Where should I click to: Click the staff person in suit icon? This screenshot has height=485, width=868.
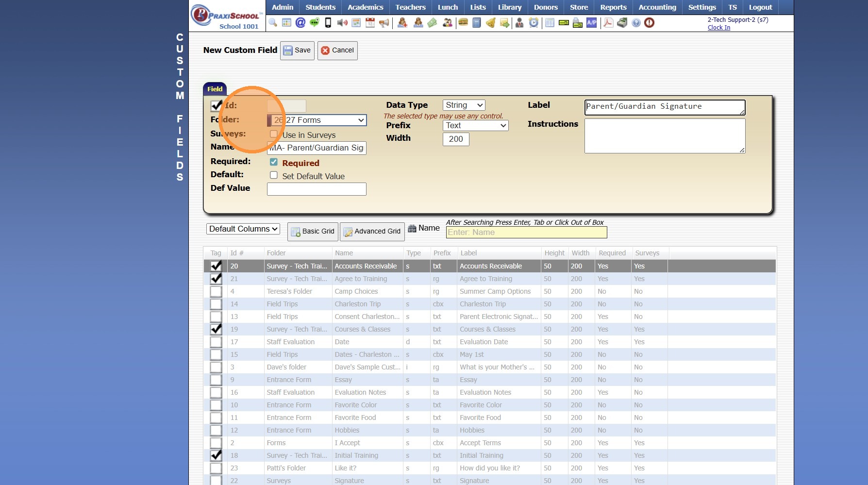pyautogui.click(x=519, y=23)
